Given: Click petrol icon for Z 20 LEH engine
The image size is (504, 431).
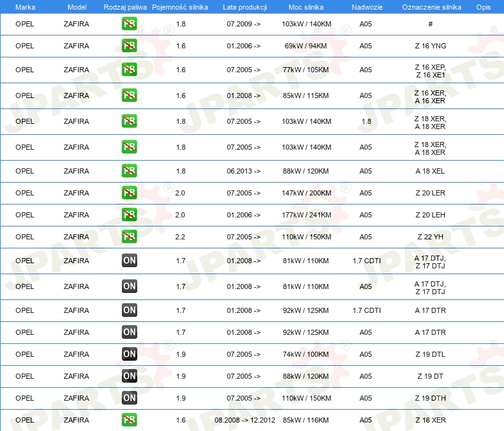Looking at the screenshot, I should pos(129,214).
